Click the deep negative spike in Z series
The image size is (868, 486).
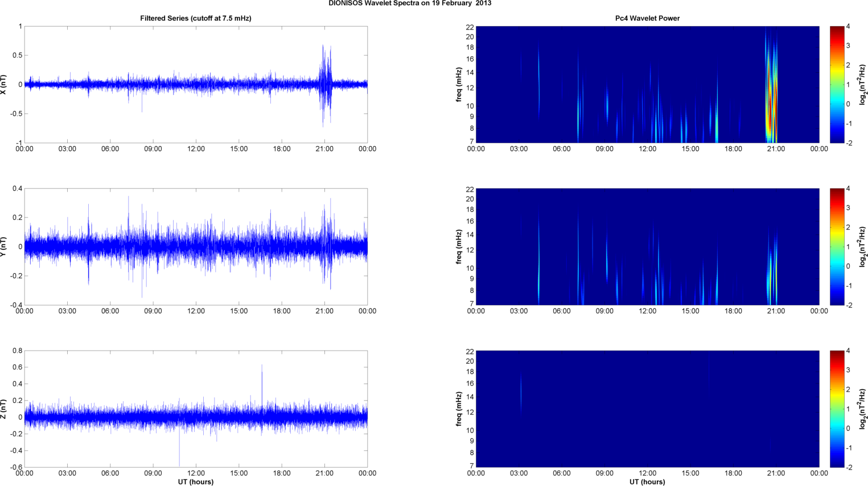pos(179,450)
